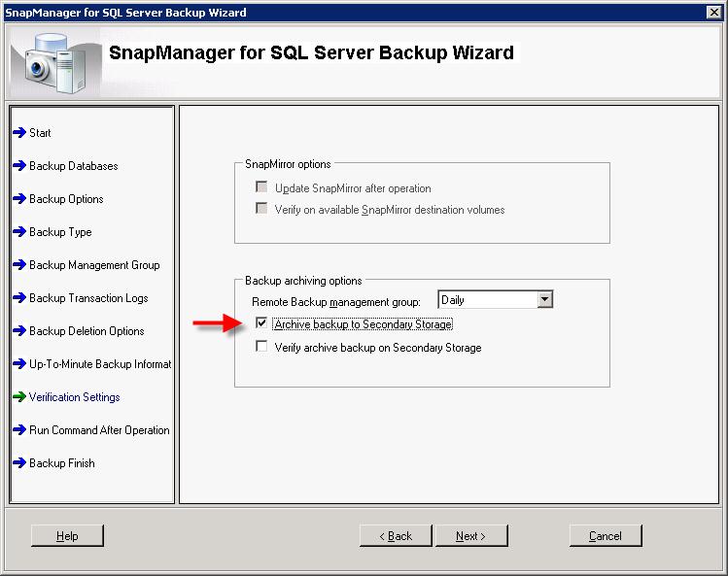This screenshot has height=576, width=728.
Task: Check Verify on available SnapMirror destination volumes
Action: pos(261,209)
